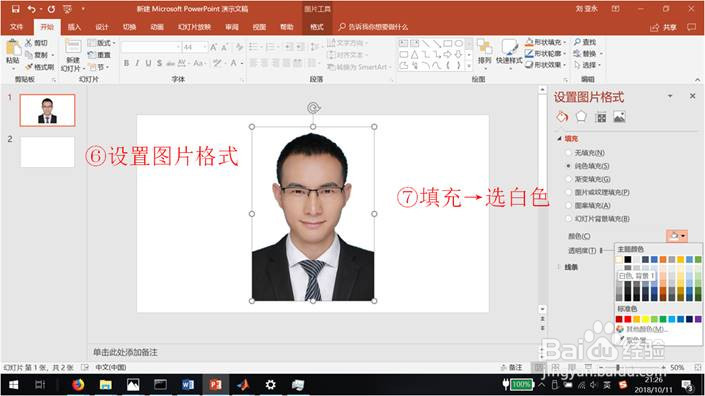705x396 pixels.
Task: Select Picture or texture fill (图片或纹理填充)
Action: [x=568, y=192]
